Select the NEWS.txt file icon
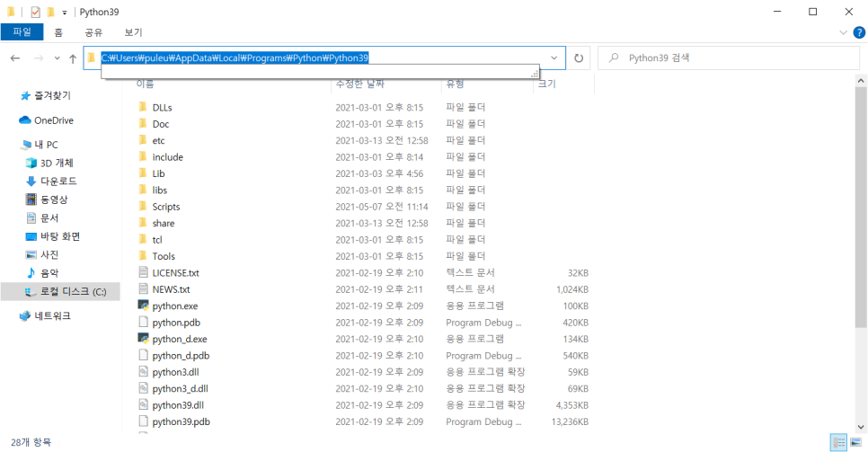The height and width of the screenshot is (452, 868). (x=144, y=289)
